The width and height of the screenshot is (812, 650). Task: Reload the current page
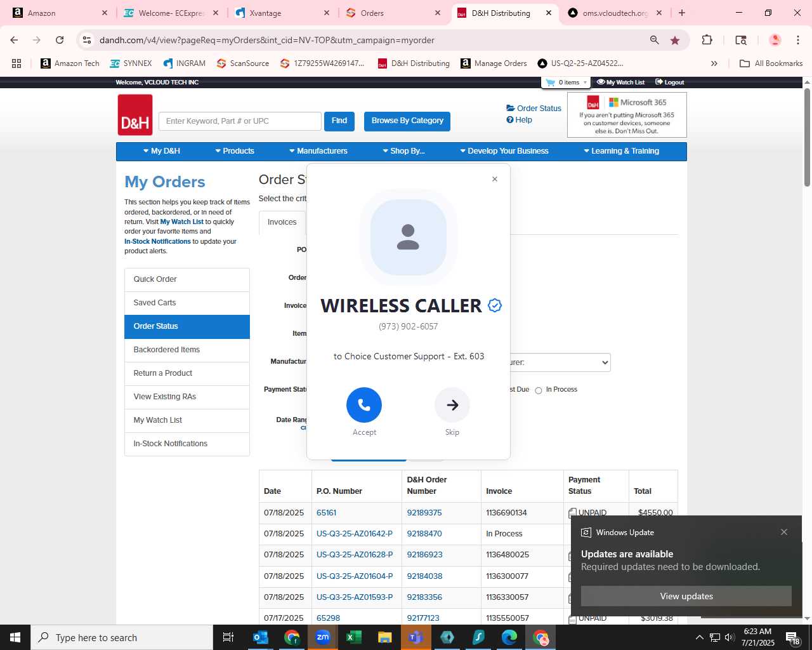(x=60, y=40)
